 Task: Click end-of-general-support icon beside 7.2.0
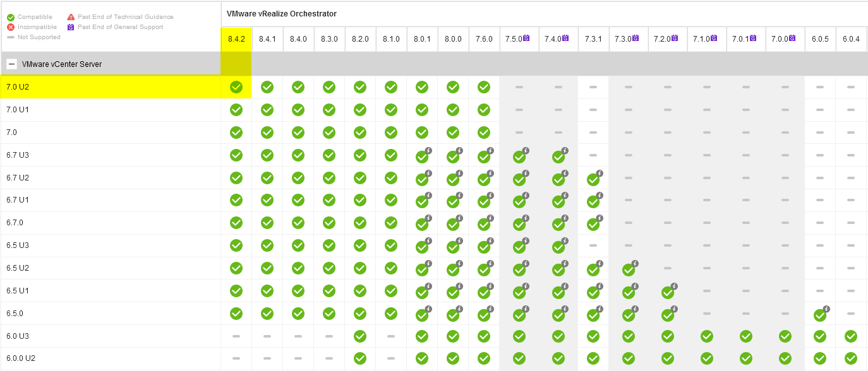pyautogui.click(x=675, y=38)
